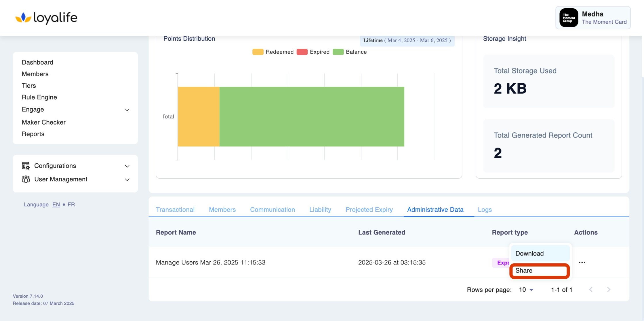The image size is (644, 321).
Task: Switch to the Transactional tab
Action: coord(175,209)
